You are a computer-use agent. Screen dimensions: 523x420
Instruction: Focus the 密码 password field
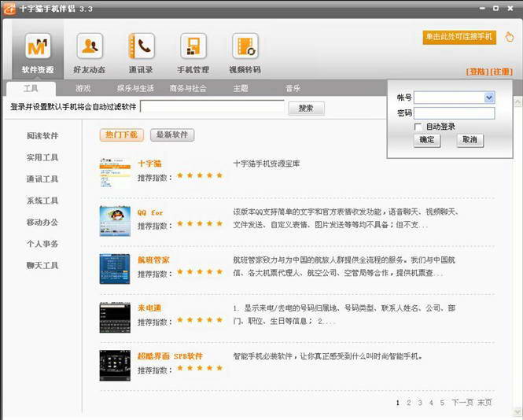tap(454, 113)
